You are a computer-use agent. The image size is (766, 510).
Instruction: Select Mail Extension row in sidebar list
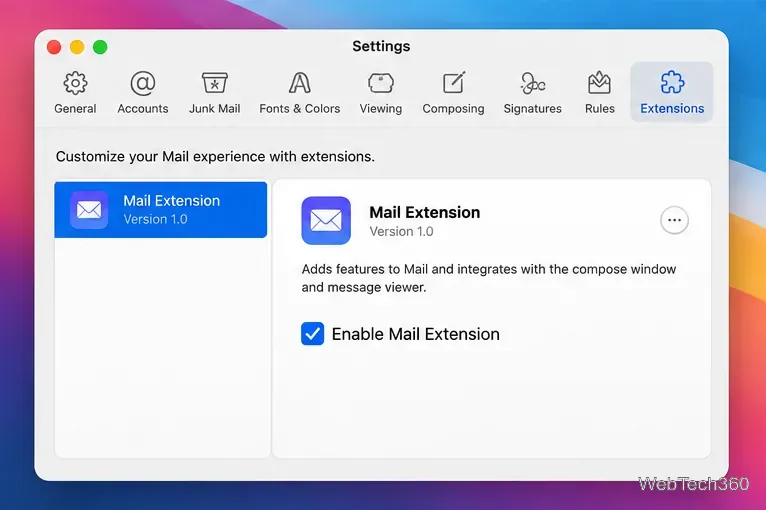[161, 210]
